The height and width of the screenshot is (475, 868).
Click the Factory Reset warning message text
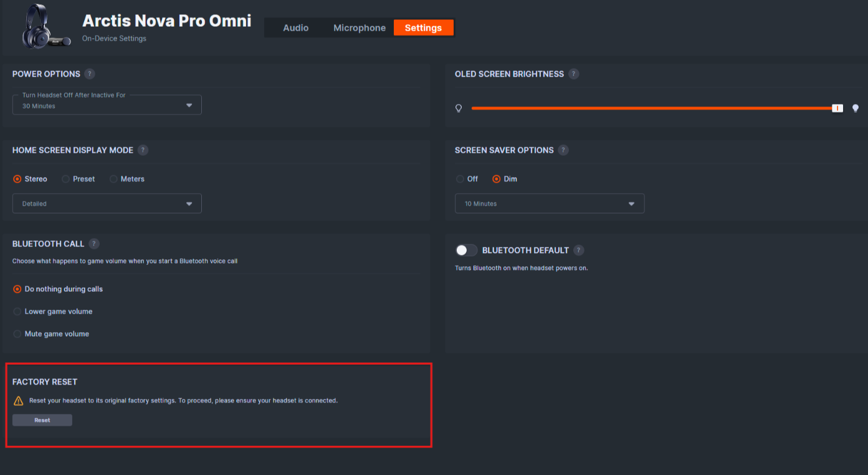[x=183, y=401]
